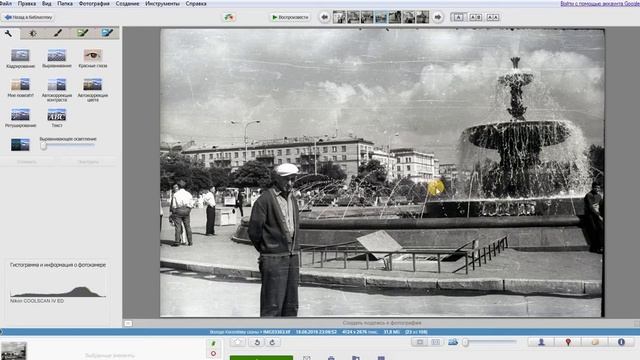
Task: Open the Выравнивание straighten tool
Action: coord(57,58)
